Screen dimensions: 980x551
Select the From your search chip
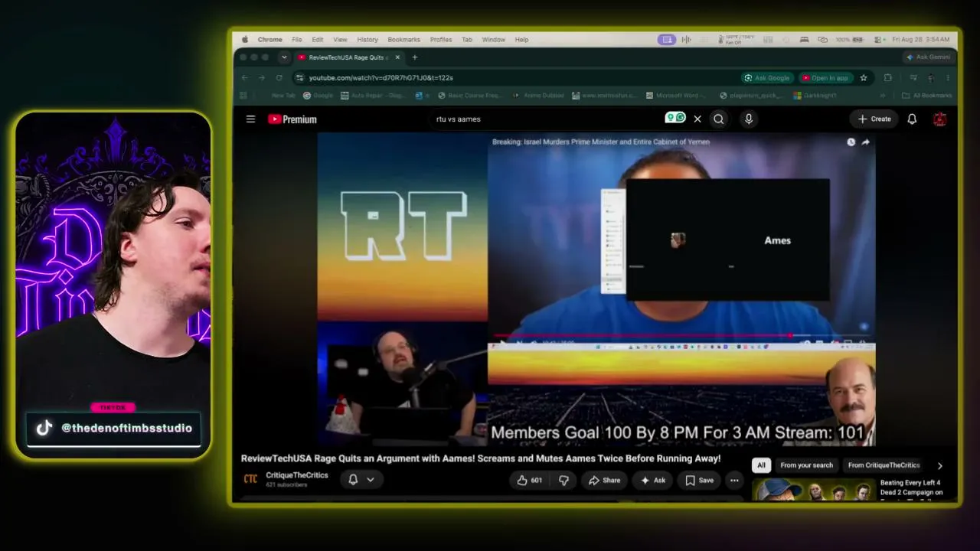click(x=806, y=465)
